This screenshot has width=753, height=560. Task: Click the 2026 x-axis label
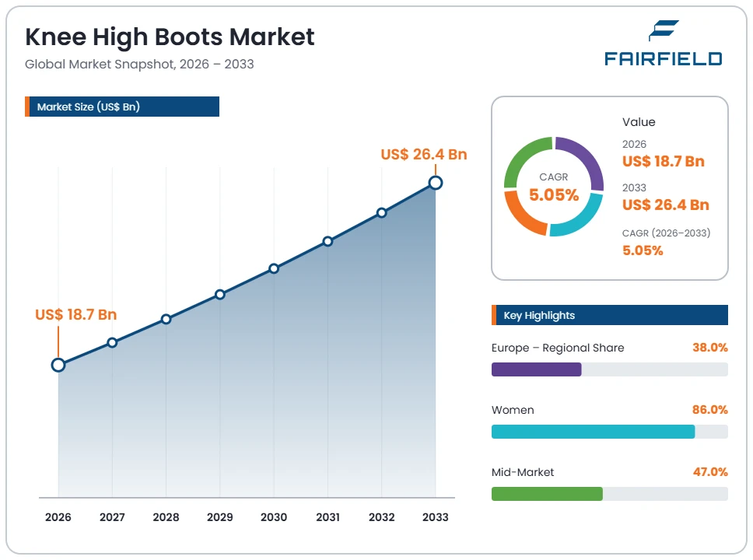(x=58, y=517)
